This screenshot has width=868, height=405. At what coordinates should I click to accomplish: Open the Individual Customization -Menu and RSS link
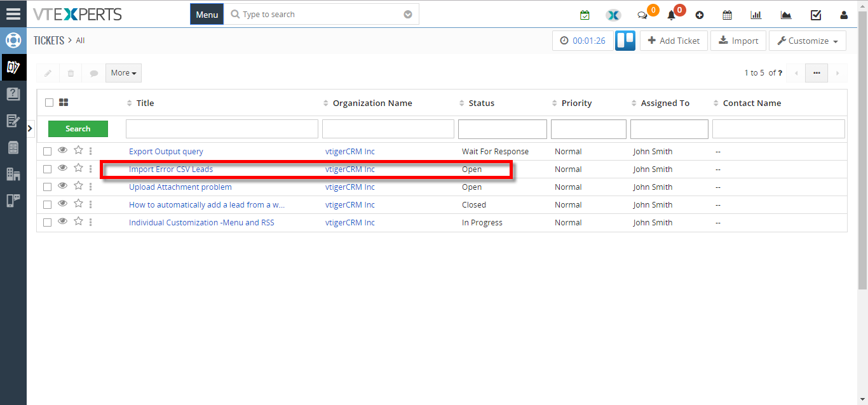click(x=201, y=223)
